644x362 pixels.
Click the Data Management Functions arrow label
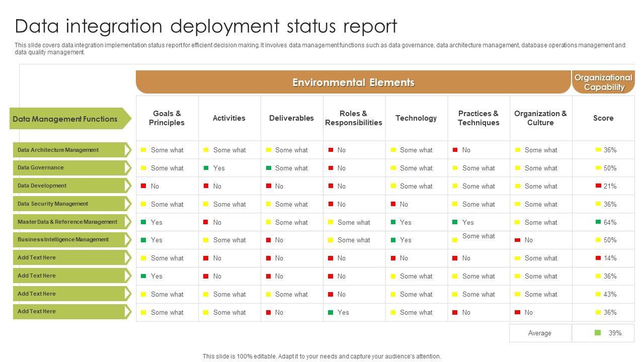tap(69, 119)
